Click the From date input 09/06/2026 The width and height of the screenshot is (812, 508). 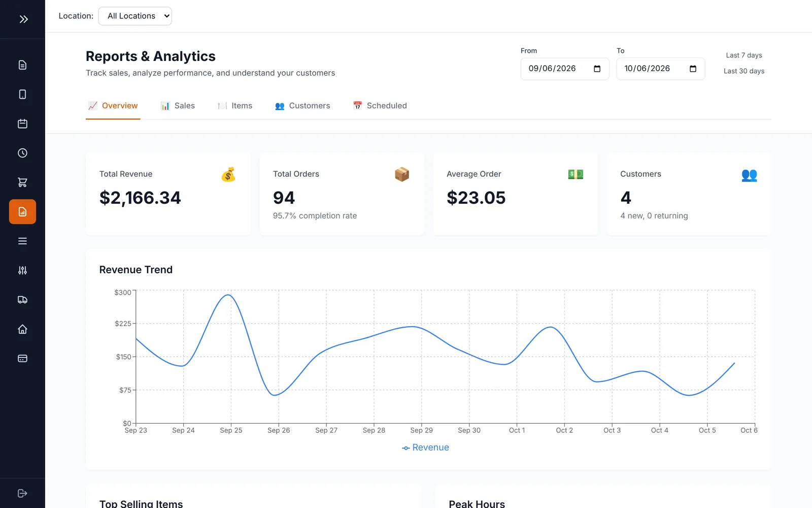tap(565, 69)
